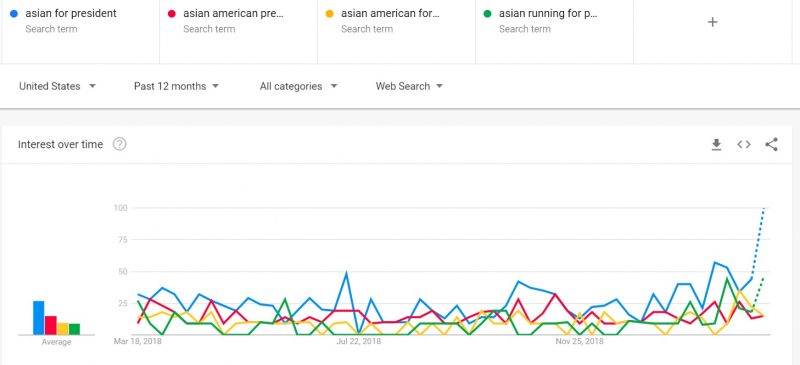This screenshot has height=365, width=800.
Task: Click the blue dot of first term
Action: click(14, 14)
